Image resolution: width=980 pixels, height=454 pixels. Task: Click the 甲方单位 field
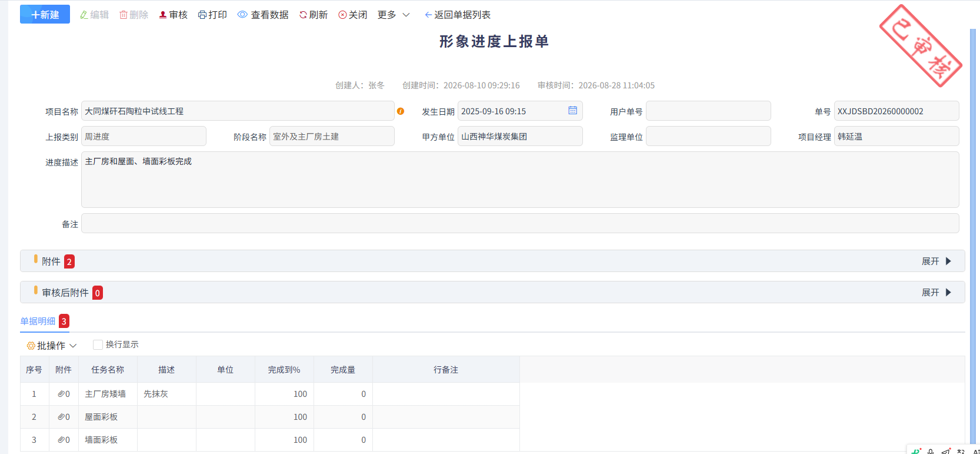(x=520, y=136)
